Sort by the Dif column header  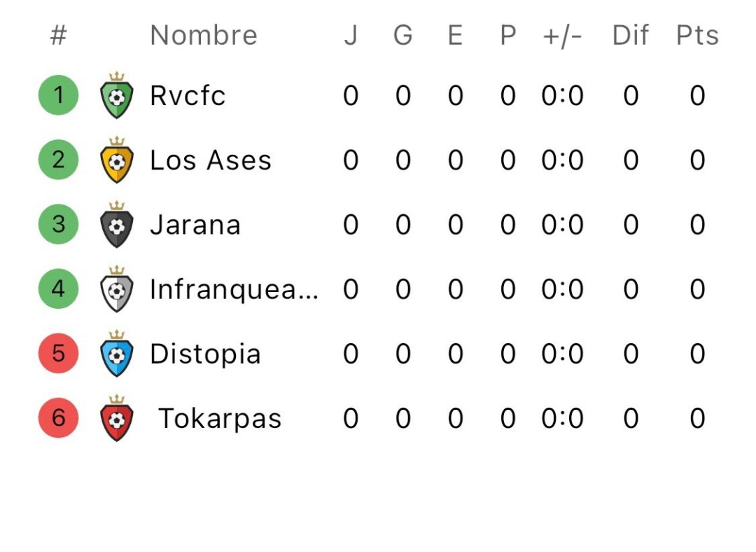631,35
